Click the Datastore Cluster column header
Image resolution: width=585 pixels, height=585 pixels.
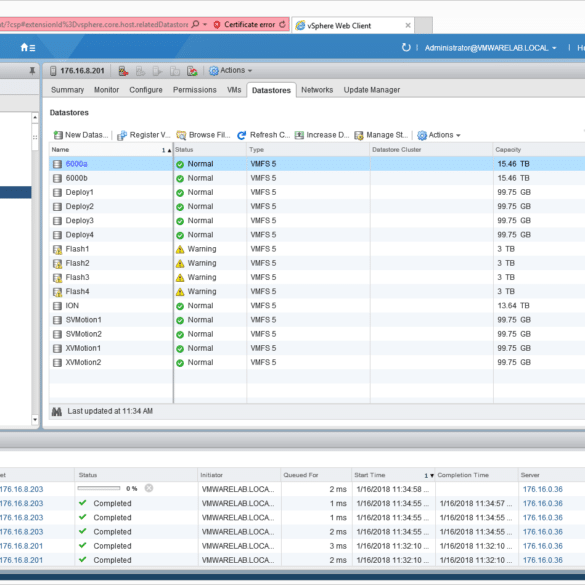(432, 150)
